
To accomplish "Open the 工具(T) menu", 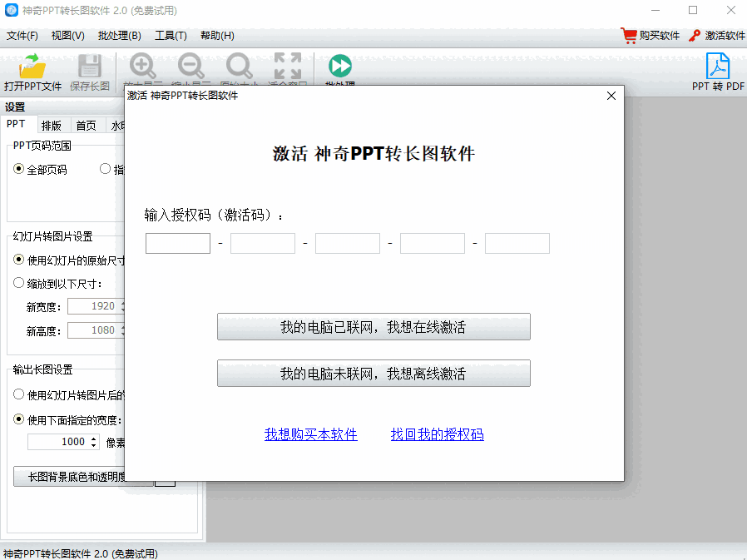I will [171, 36].
